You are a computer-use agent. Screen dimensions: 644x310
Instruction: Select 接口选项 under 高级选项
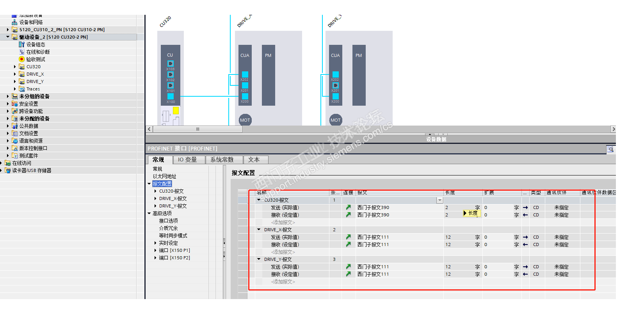click(169, 221)
